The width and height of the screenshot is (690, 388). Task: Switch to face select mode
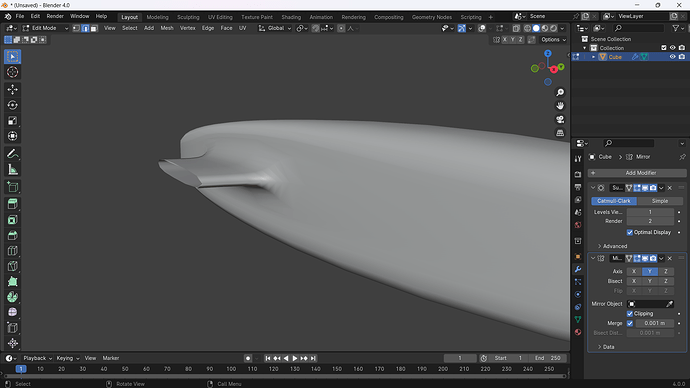tap(94, 28)
